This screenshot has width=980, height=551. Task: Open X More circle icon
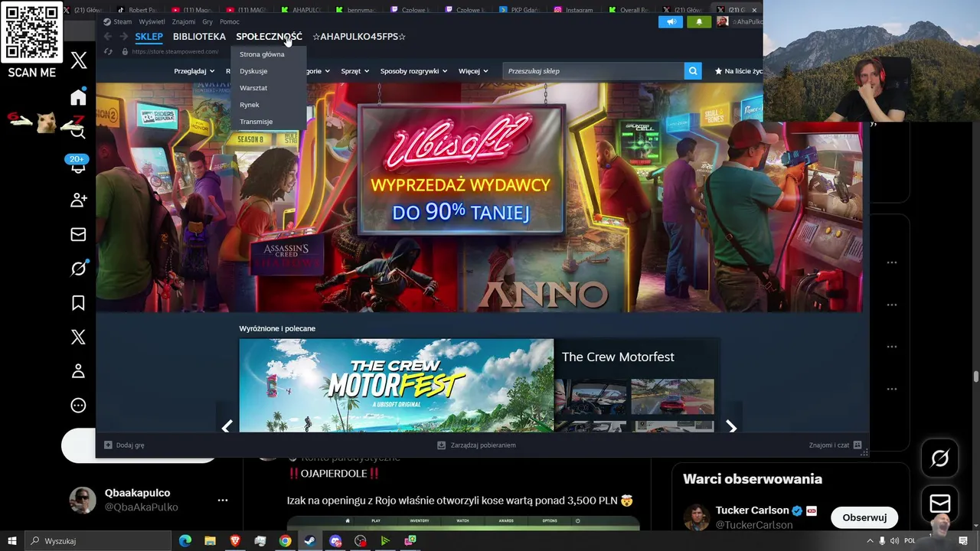point(78,406)
